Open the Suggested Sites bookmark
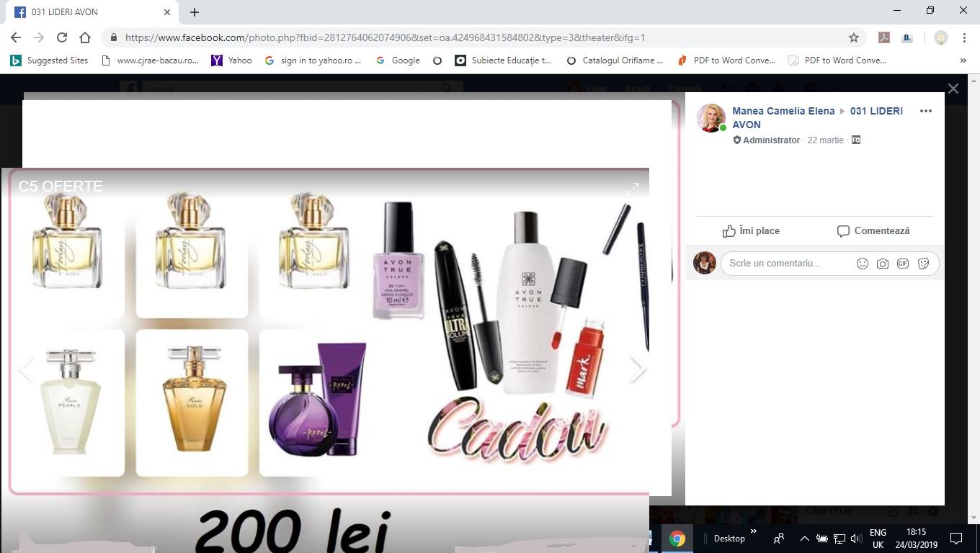Screen dimensions: 980x553 [49, 60]
